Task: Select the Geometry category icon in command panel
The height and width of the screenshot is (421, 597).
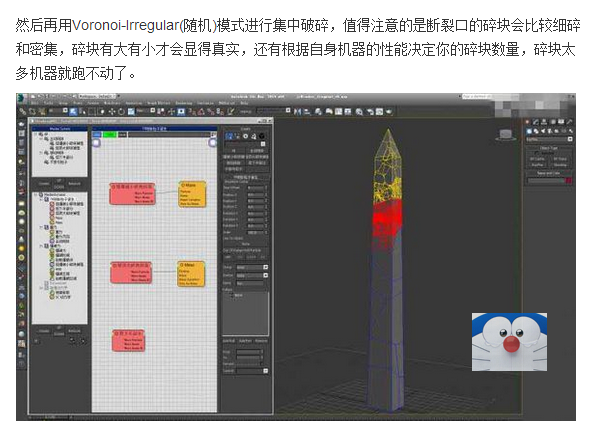Action: [x=528, y=131]
